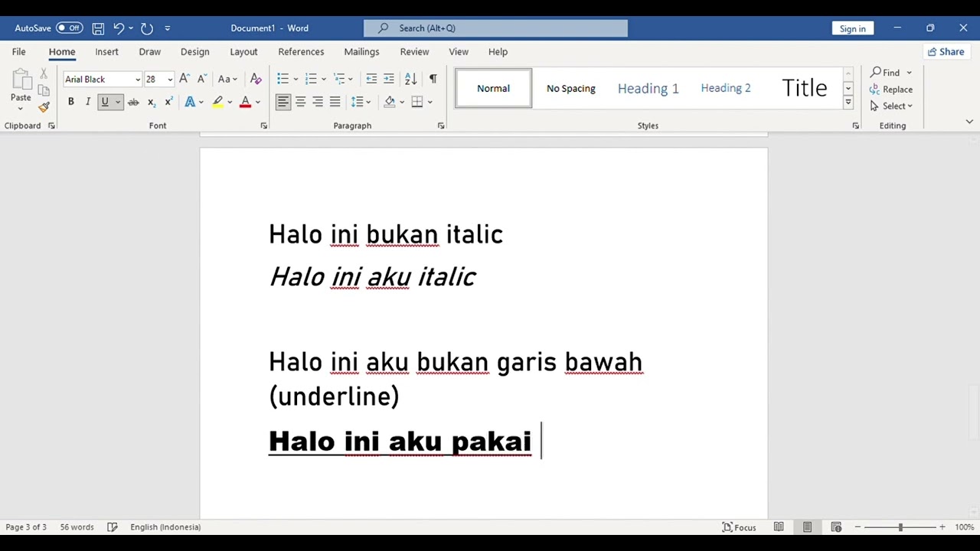Decrease font size with the small A
This screenshot has height=551, width=980.
click(202, 79)
